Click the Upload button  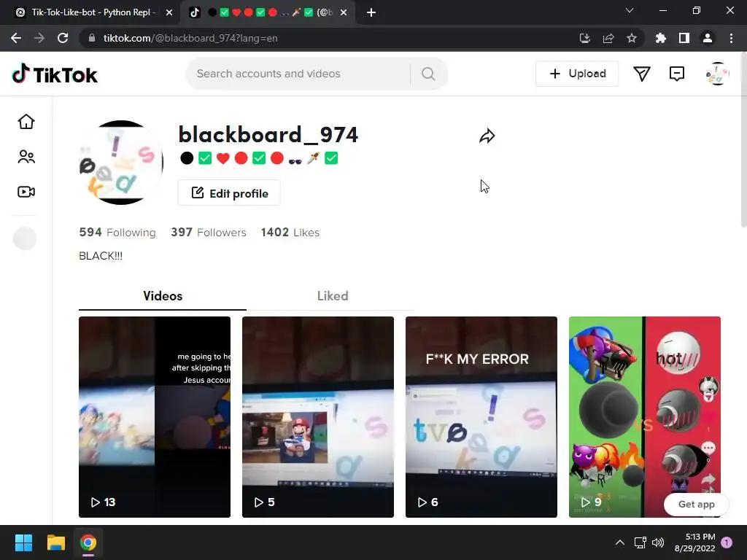577,74
